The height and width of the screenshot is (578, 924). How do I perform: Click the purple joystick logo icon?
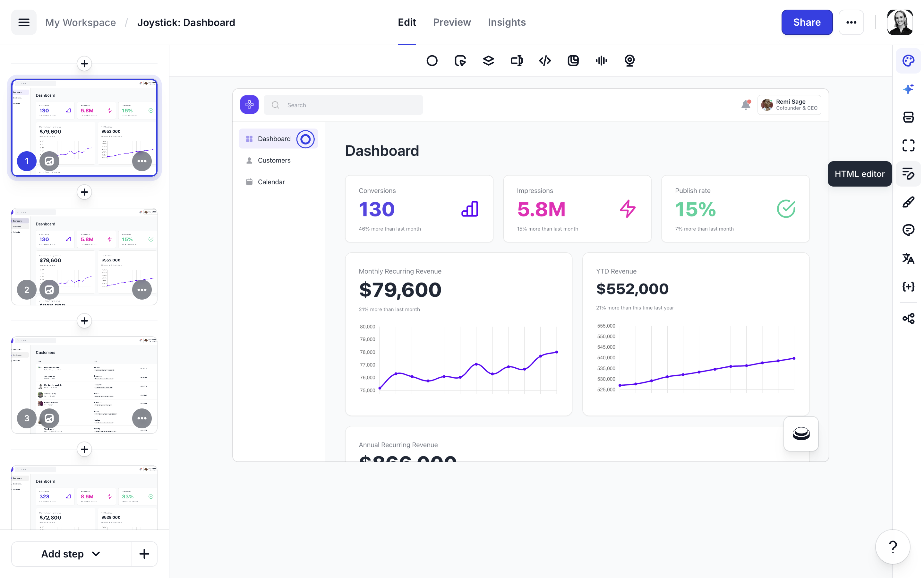click(249, 105)
